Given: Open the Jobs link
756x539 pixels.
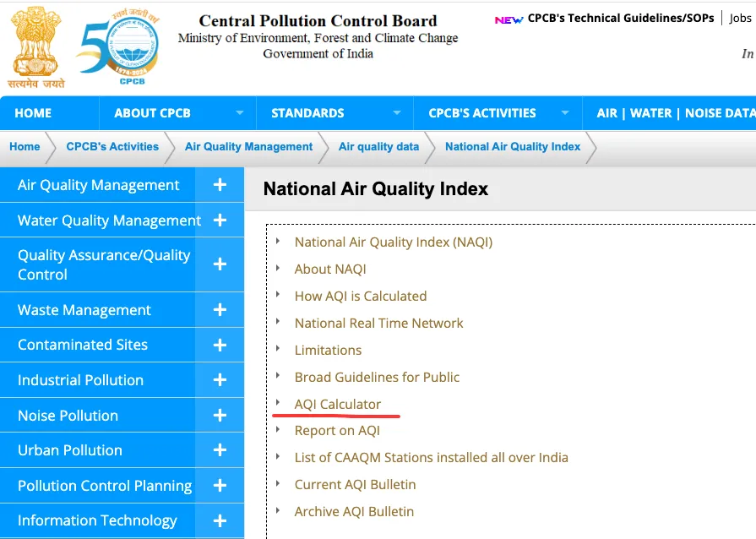Looking at the screenshot, I should [740, 19].
